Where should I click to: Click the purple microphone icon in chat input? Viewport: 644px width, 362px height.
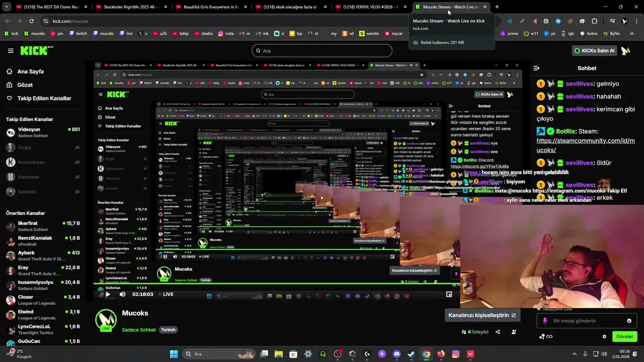pyautogui.click(x=544, y=321)
